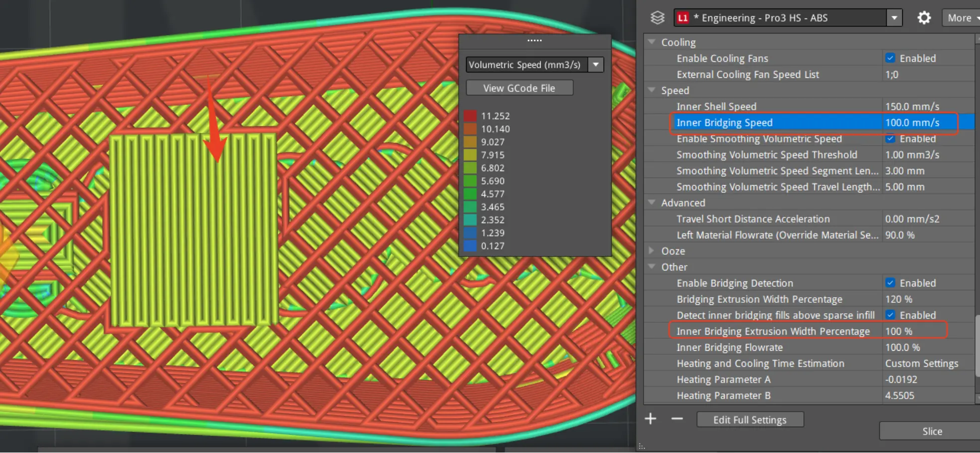Open Volumetric Speed view mode dropdown
Image resolution: width=980 pixels, height=453 pixels.
(596, 64)
